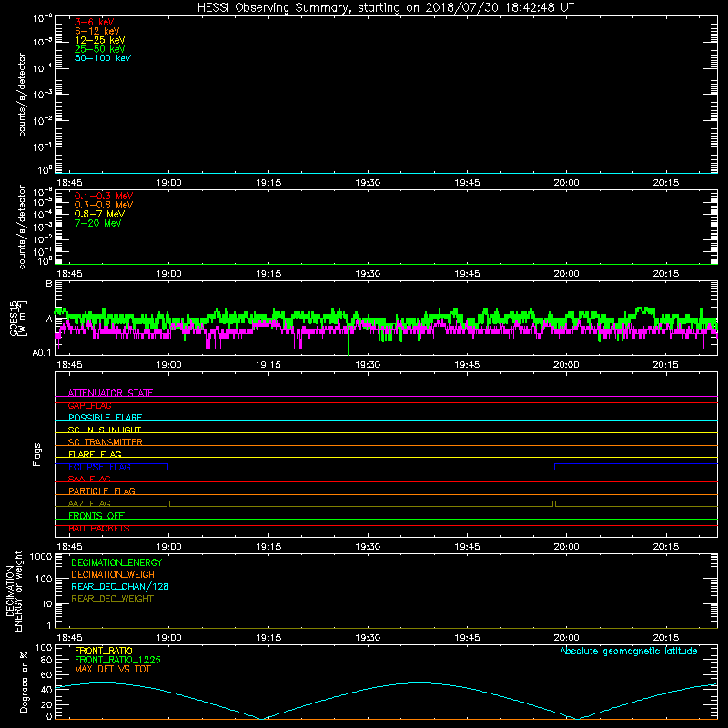Pick the 7-20 MeV legend label
The width and height of the screenshot is (728, 728).
pyautogui.click(x=97, y=223)
